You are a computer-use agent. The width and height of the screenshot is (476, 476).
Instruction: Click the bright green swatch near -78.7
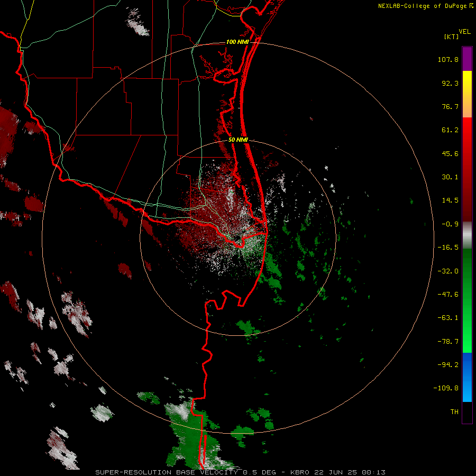(467, 342)
